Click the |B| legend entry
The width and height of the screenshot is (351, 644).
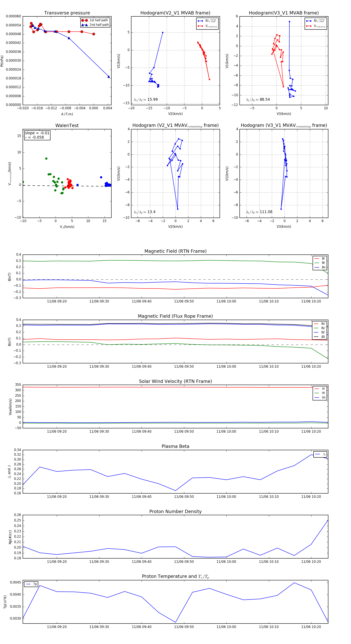[x=320, y=337]
